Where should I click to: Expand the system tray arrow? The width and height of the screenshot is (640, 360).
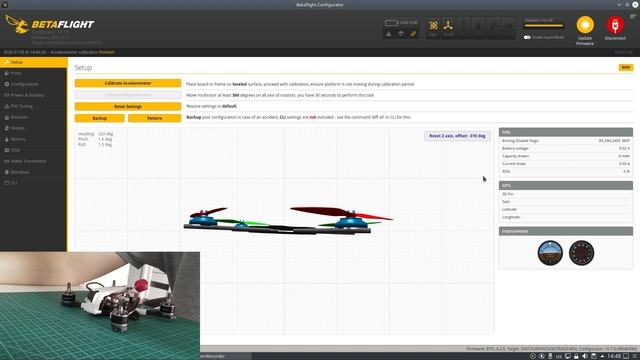click(602, 356)
